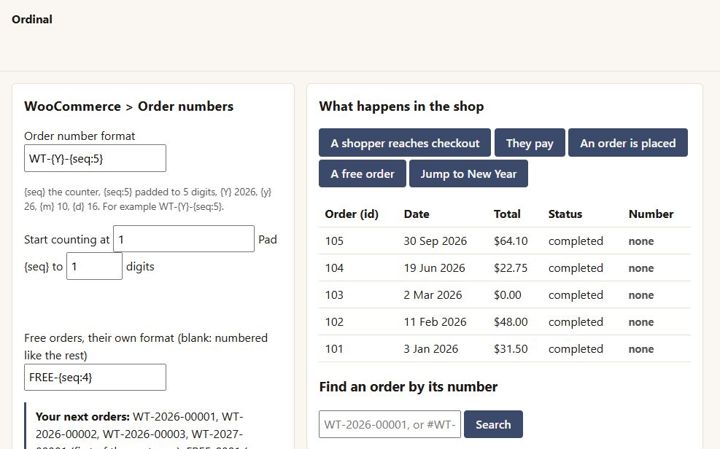Image resolution: width=720 pixels, height=449 pixels.
Task: Focus the Order number format field
Action: 95,158
